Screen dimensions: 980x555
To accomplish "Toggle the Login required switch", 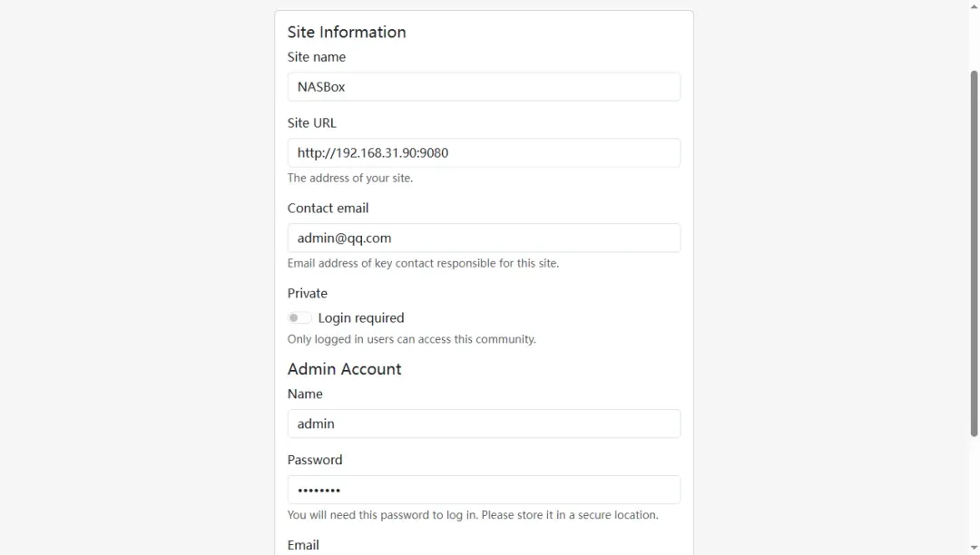I will [299, 318].
